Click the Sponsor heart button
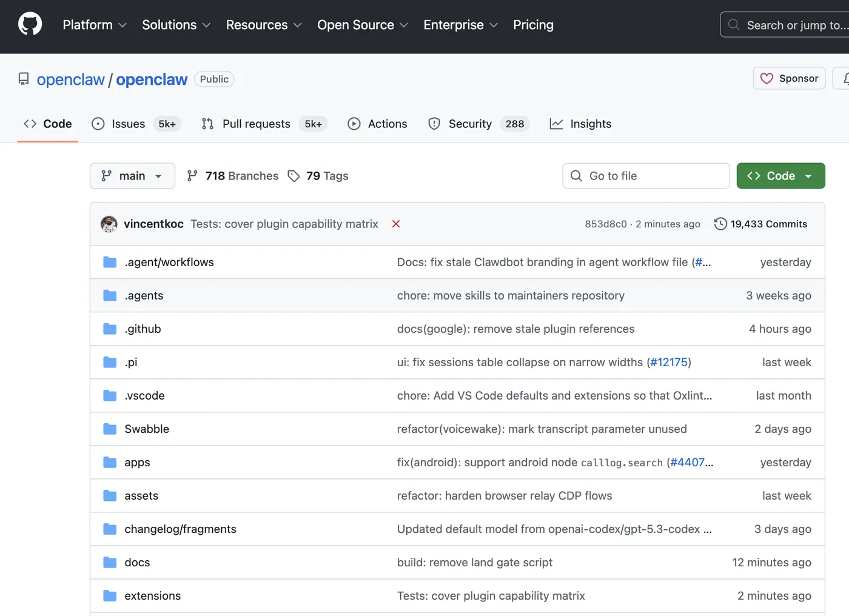Viewport: 849px width, 616px height. 789,79
